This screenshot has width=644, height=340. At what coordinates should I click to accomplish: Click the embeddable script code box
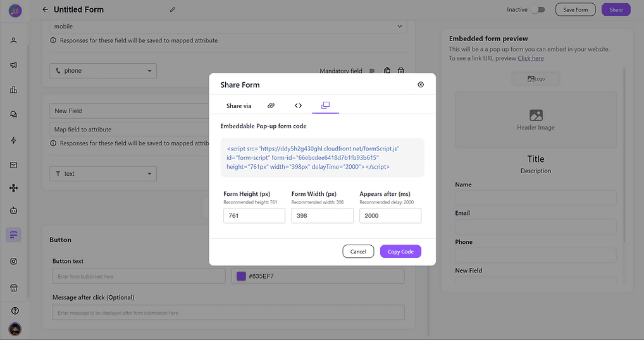click(x=323, y=157)
